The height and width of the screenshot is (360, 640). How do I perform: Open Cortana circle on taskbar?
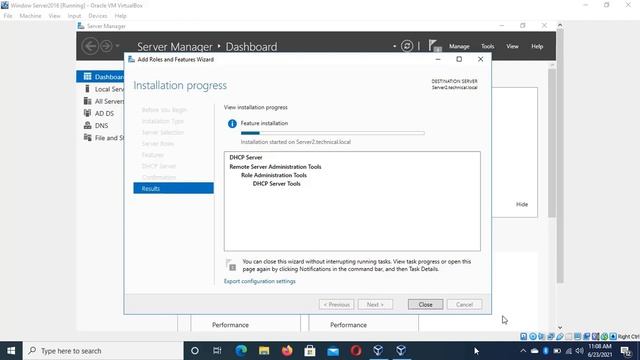click(195, 351)
